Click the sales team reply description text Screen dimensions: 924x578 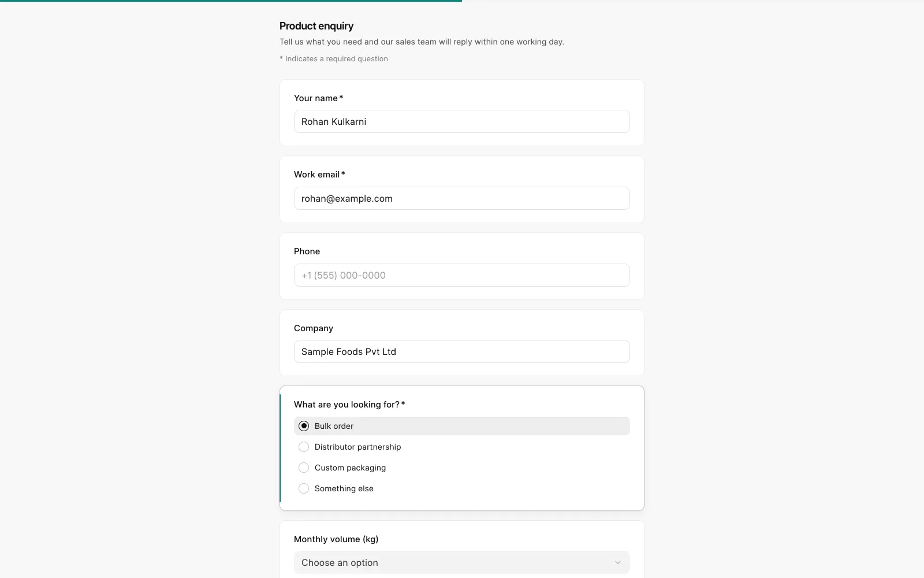click(x=422, y=42)
